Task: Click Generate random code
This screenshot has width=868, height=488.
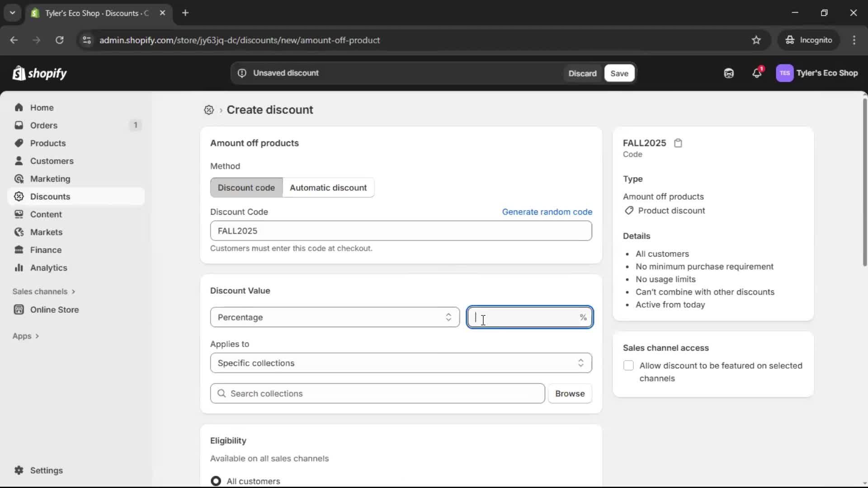Action: coord(547,211)
